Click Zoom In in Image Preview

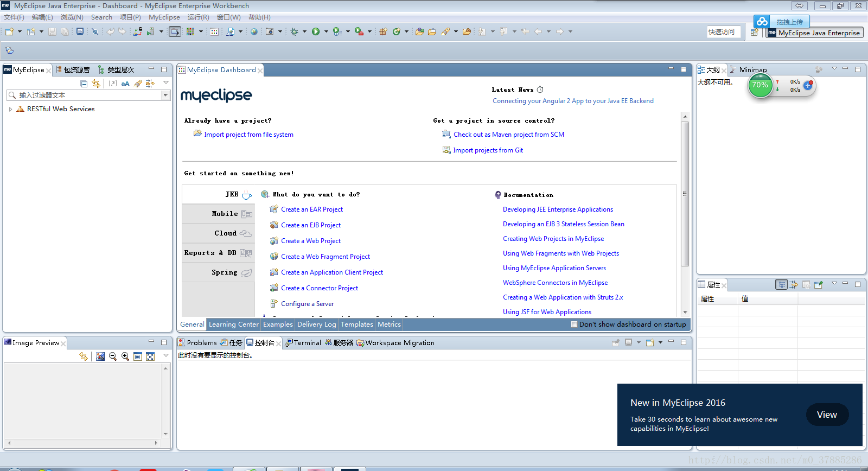(x=125, y=357)
